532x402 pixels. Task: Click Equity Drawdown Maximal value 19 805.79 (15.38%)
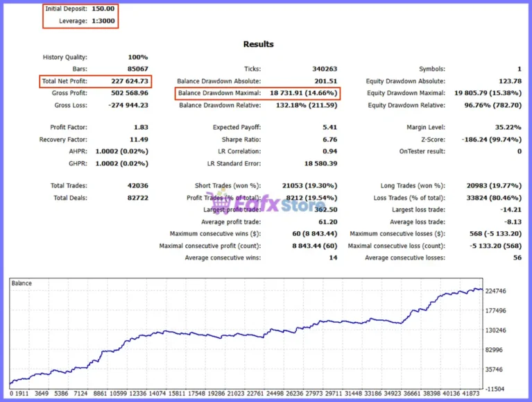(488, 93)
